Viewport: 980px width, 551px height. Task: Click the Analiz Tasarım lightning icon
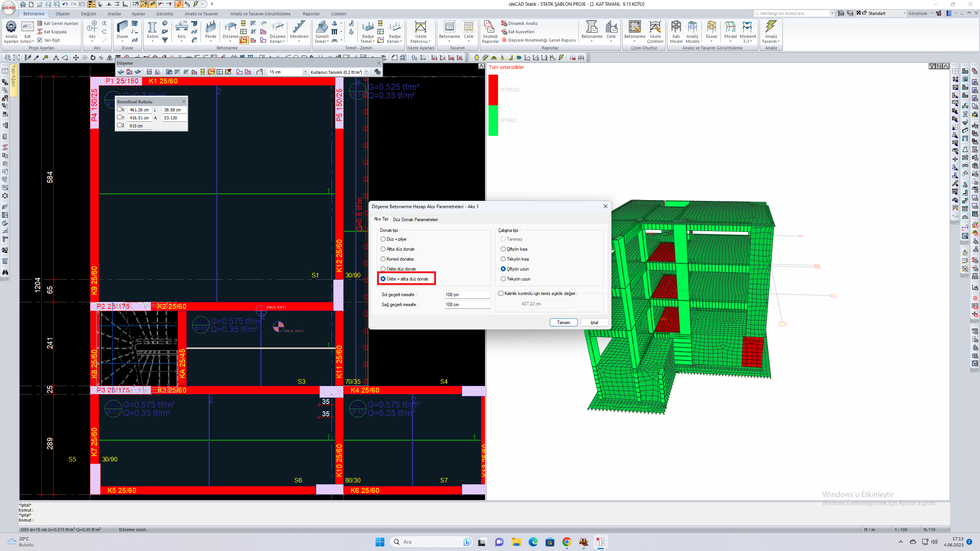[771, 27]
